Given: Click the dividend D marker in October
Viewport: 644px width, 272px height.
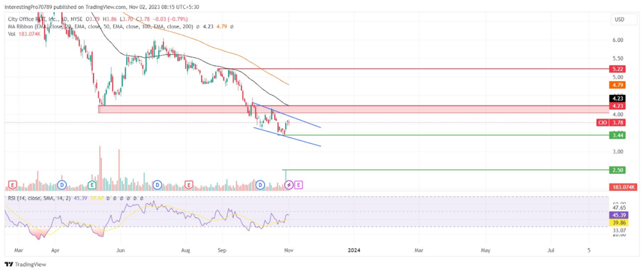Looking at the screenshot, I should (x=260, y=185).
